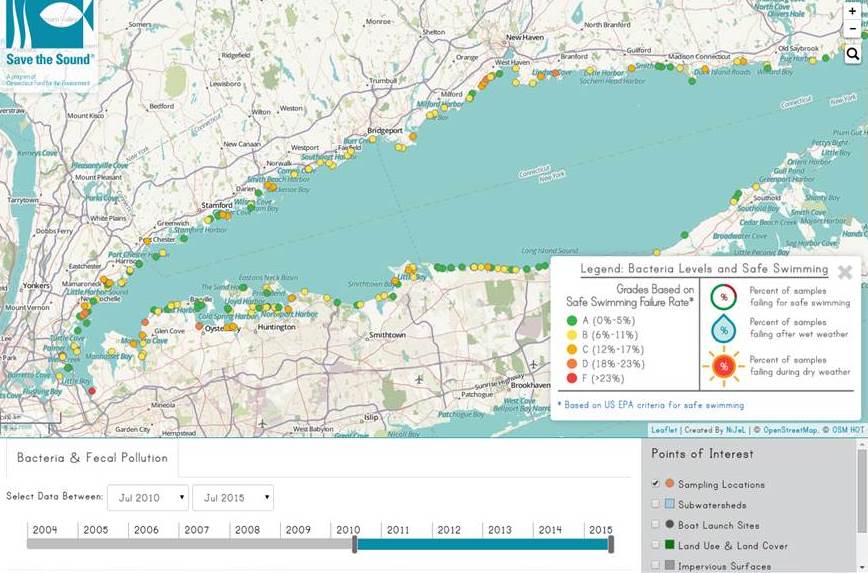This screenshot has height=573, width=868.
Task: Open the Jul 2010 start date dropdown
Action: point(148,497)
